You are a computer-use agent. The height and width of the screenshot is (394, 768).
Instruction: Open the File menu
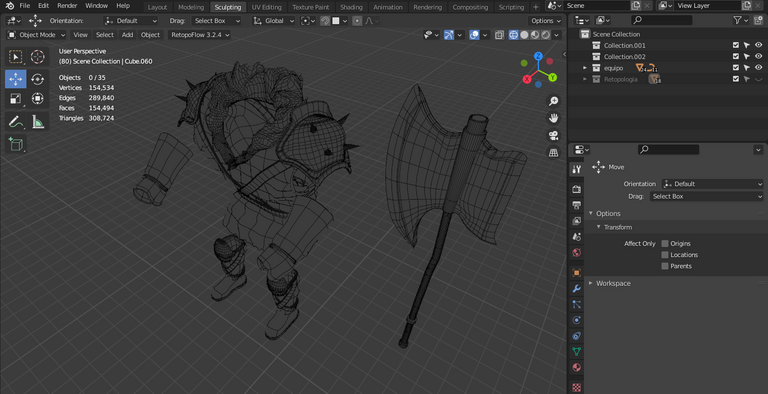(24, 6)
